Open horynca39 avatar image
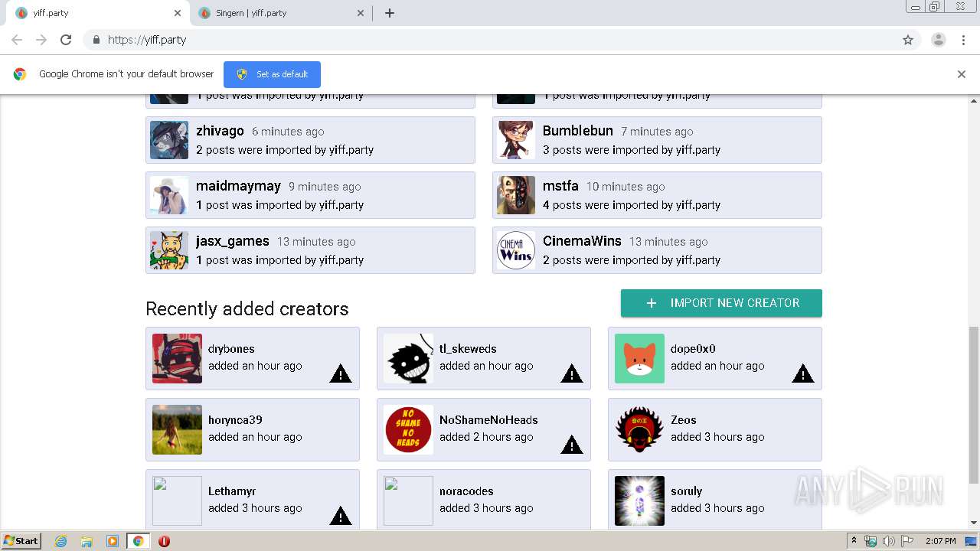The height and width of the screenshot is (551, 980). 177,429
